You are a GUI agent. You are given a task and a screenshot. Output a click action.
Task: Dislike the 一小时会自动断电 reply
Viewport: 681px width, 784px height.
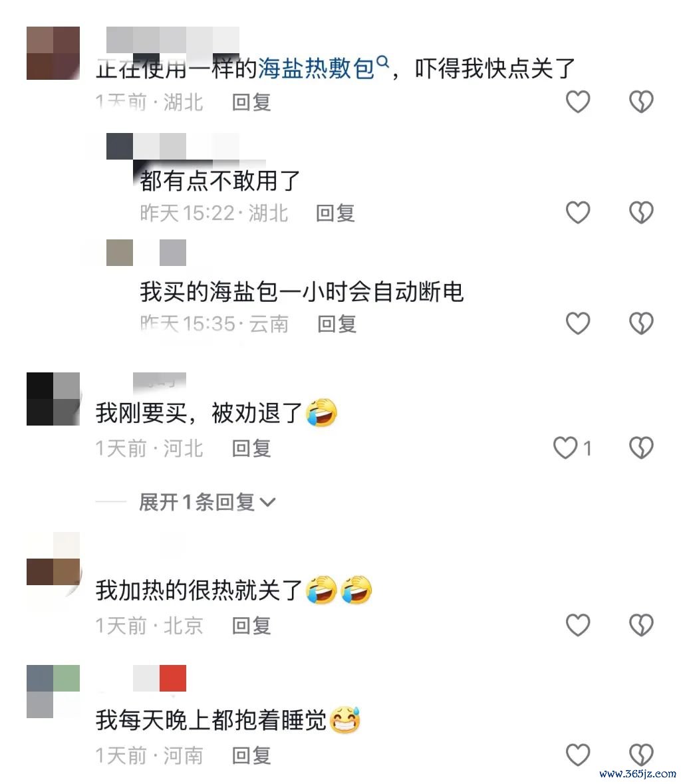tap(641, 323)
